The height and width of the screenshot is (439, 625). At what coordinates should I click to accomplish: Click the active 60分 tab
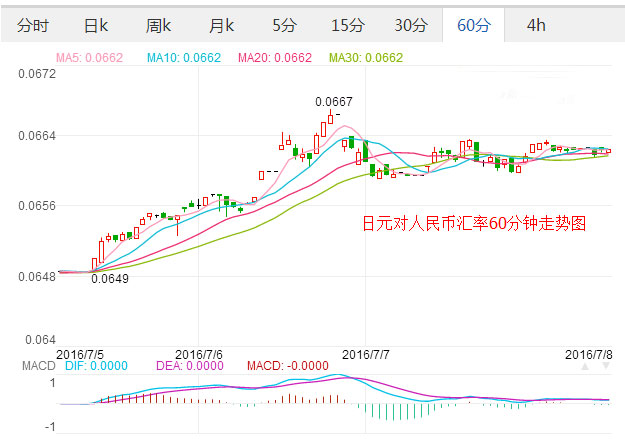click(x=474, y=26)
